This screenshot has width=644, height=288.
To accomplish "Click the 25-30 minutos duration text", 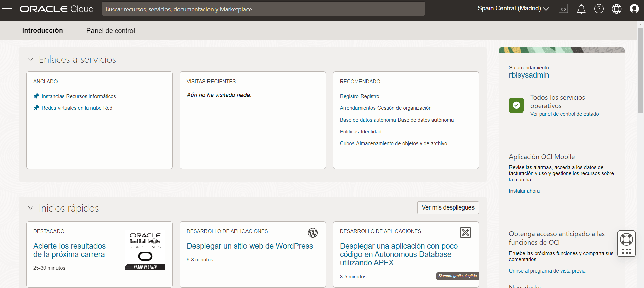I will [x=49, y=268].
